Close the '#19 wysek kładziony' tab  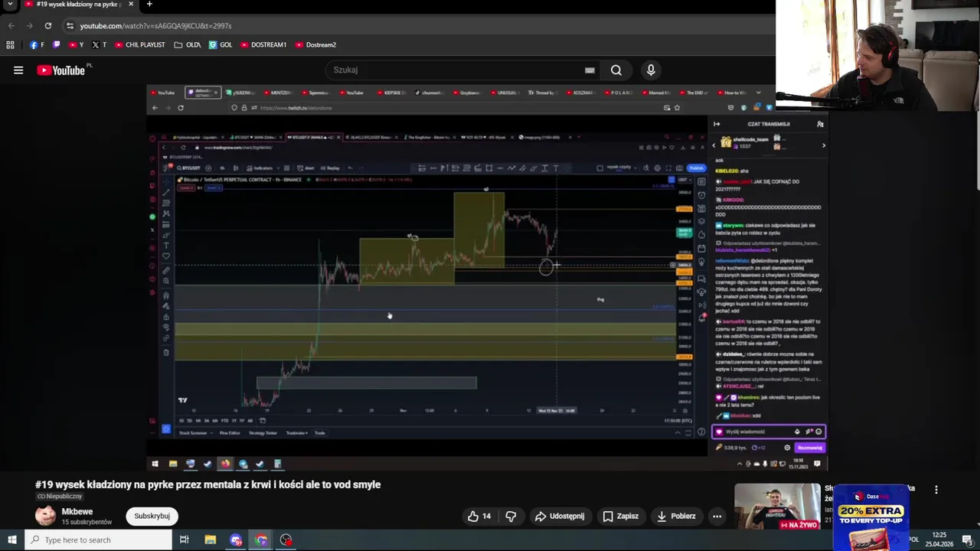pyautogui.click(x=131, y=4)
